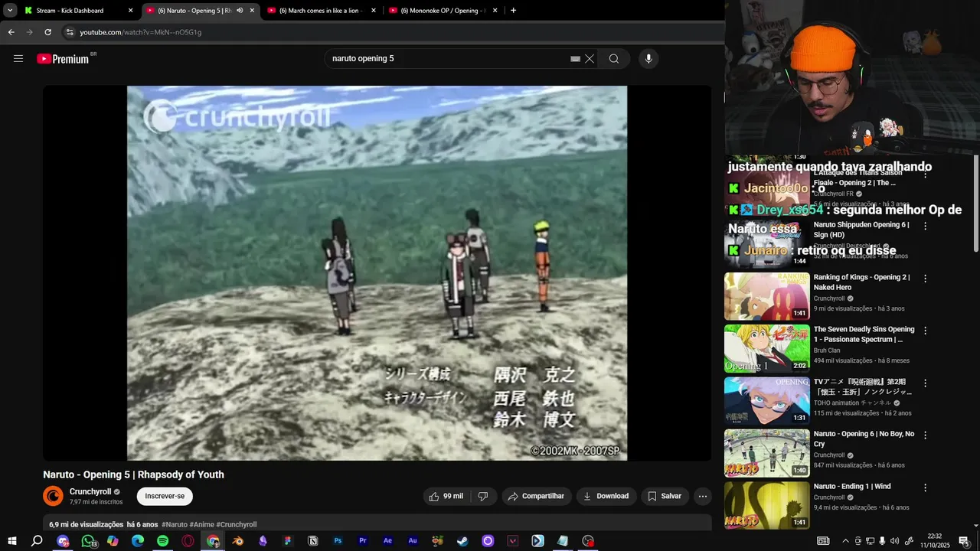This screenshot has height=551, width=980.
Task: Open Blender from the taskbar
Action: 237,541
